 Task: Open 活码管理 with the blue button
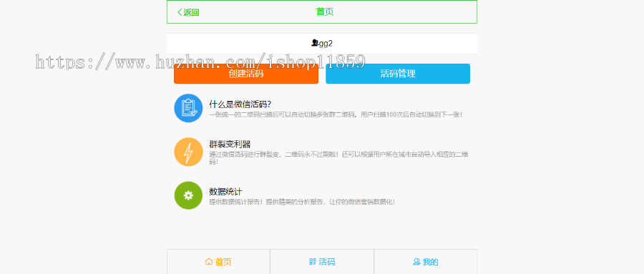[x=398, y=74]
